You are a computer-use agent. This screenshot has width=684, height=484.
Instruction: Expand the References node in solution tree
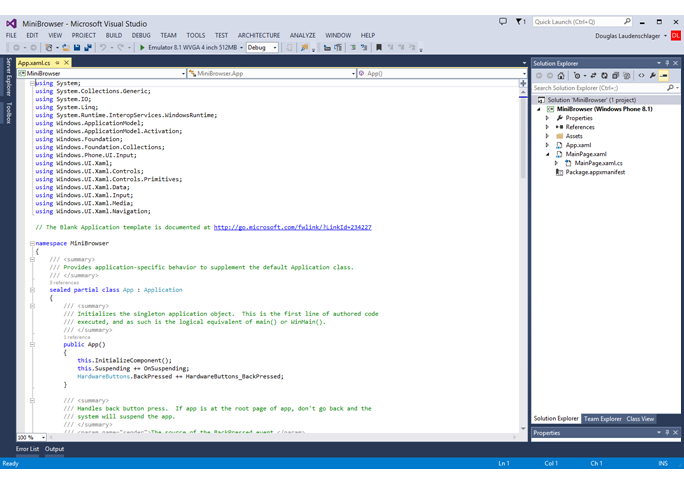tap(547, 127)
